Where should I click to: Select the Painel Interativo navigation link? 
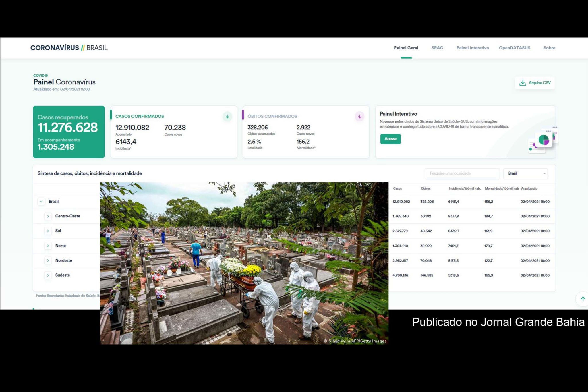click(x=473, y=48)
